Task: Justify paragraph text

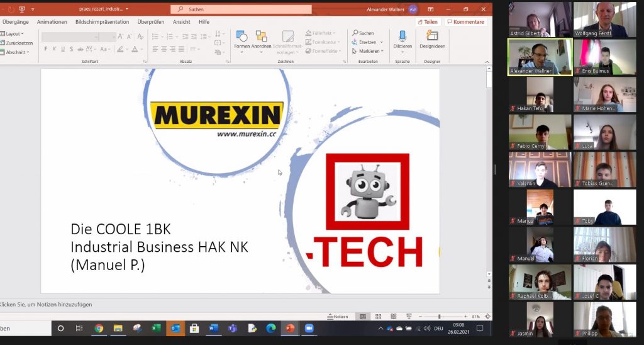Action: [181, 49]
